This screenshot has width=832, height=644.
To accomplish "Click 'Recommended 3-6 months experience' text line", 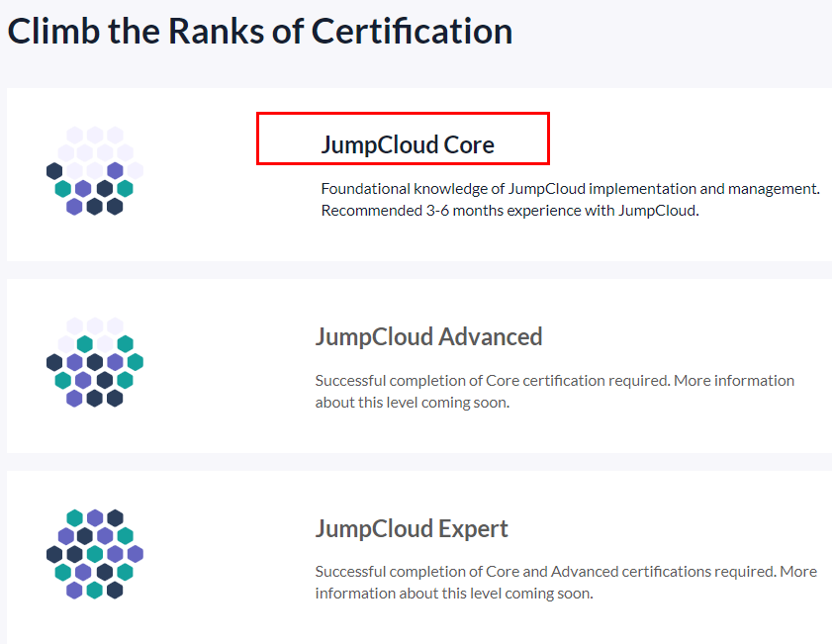I will click(509, 211).
